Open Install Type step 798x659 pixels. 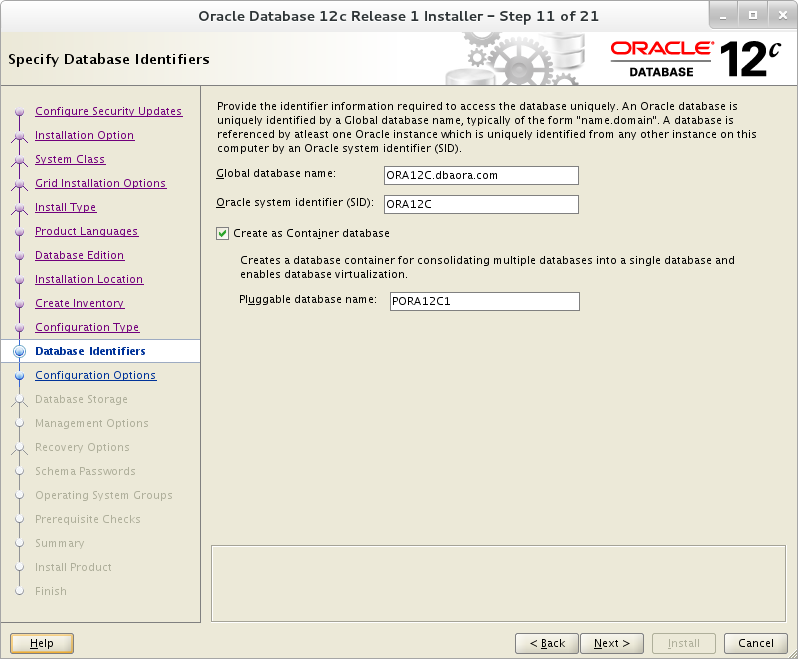[66, 207]
